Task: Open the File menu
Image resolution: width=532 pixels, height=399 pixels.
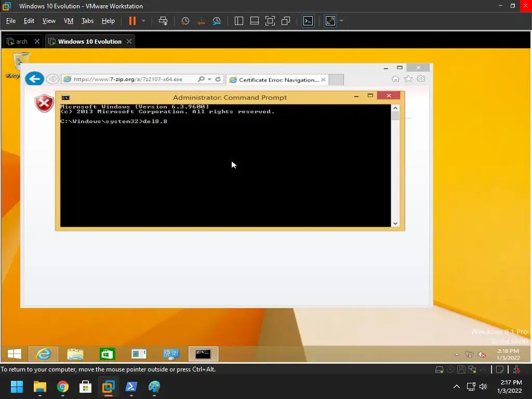Action: point(11,21)
